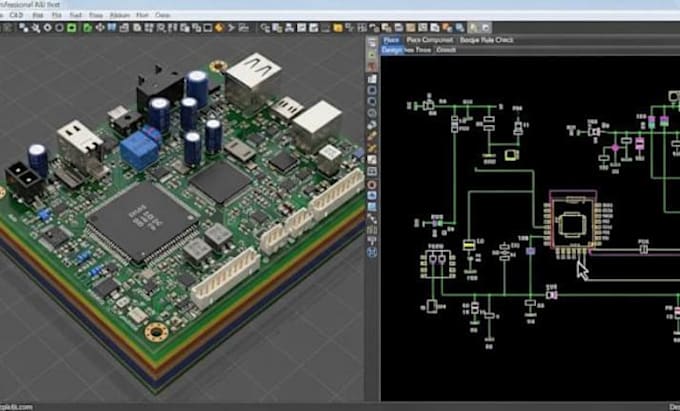Open the Place Component tab
Viewport: 680px width, 411px height.
[x=430, y=40]
